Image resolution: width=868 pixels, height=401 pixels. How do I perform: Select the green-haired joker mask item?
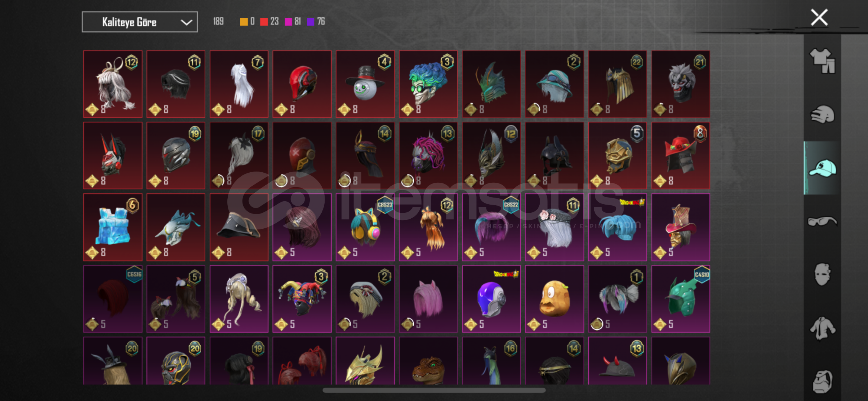pyautogui.click(x=428, y=84)
